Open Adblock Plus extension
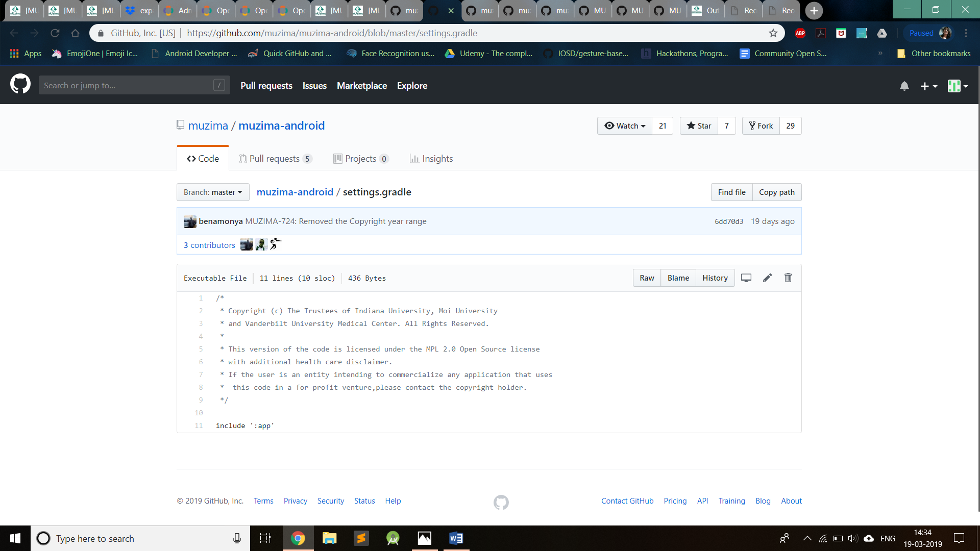Image resolution: width=980 pixels, height=551 pixels. (x=800, y=33)
